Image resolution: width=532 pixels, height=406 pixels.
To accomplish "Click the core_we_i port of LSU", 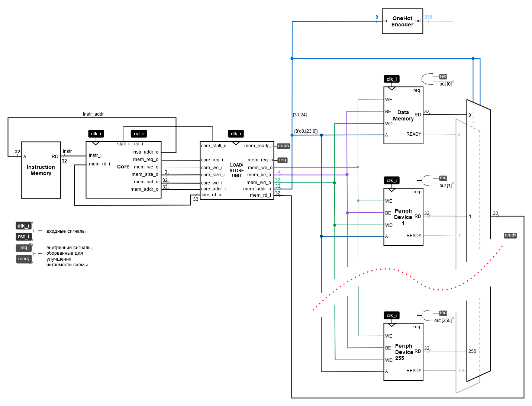I will pos(212,168).
